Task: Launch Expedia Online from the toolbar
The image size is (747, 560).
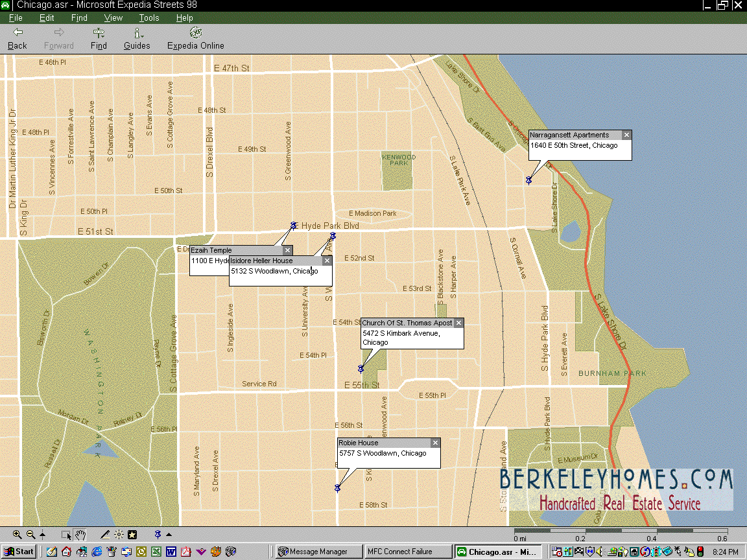Action: (x=195, y=38)
